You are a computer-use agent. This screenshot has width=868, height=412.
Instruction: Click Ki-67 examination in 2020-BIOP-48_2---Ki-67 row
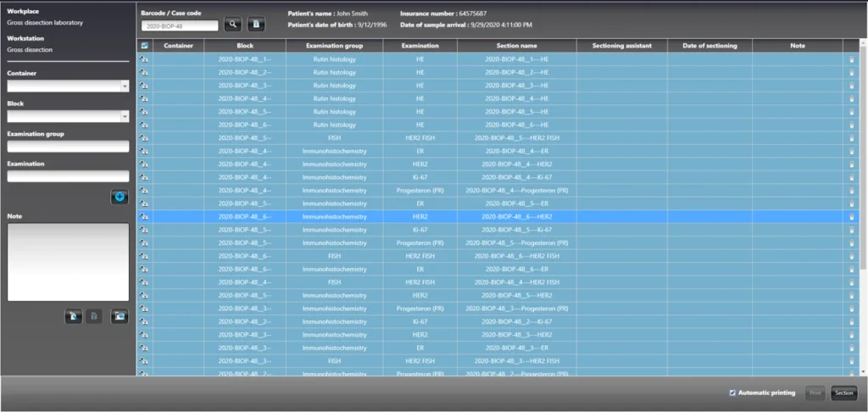(x=420, y=322)
